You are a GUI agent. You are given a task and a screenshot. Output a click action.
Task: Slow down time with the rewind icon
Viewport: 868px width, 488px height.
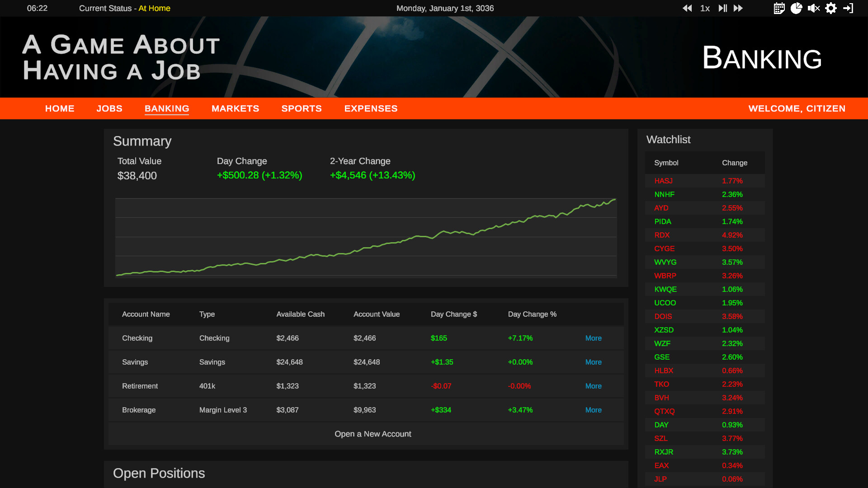687,8
